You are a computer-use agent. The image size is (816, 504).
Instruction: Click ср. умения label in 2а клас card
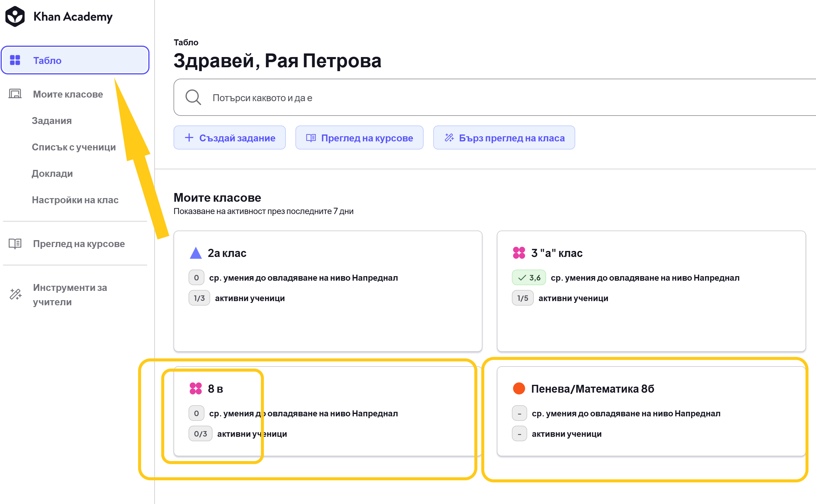coord(303,278)
